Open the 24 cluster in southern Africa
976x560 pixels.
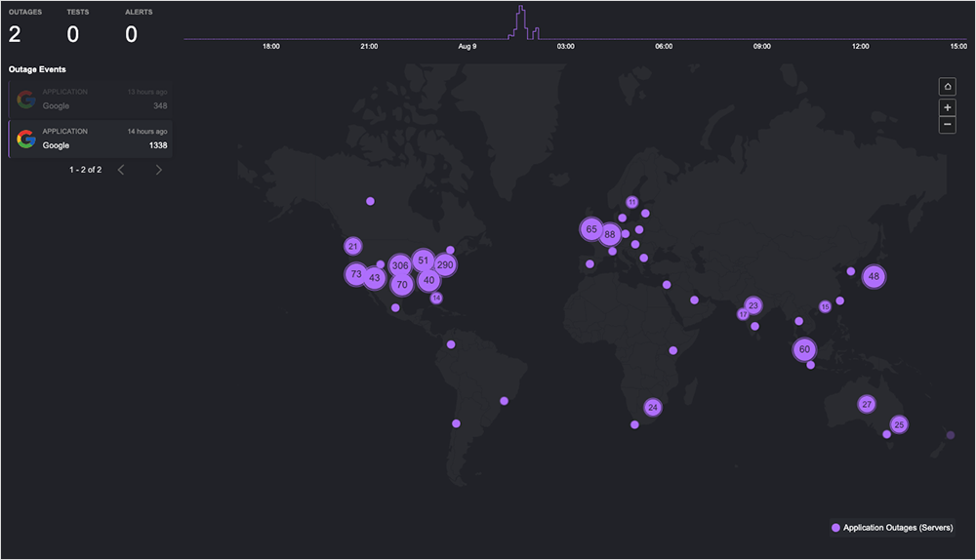coord(653,407)
